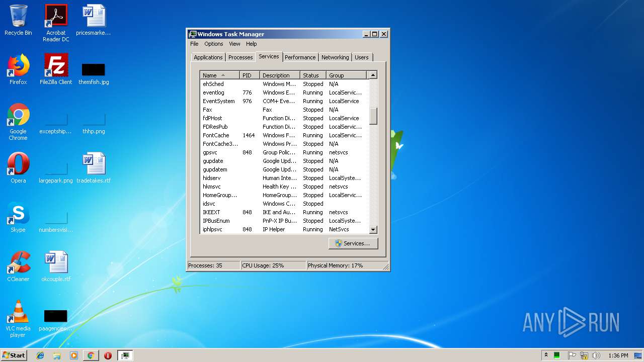Open Chrome from the taskbar

(91, 355)
